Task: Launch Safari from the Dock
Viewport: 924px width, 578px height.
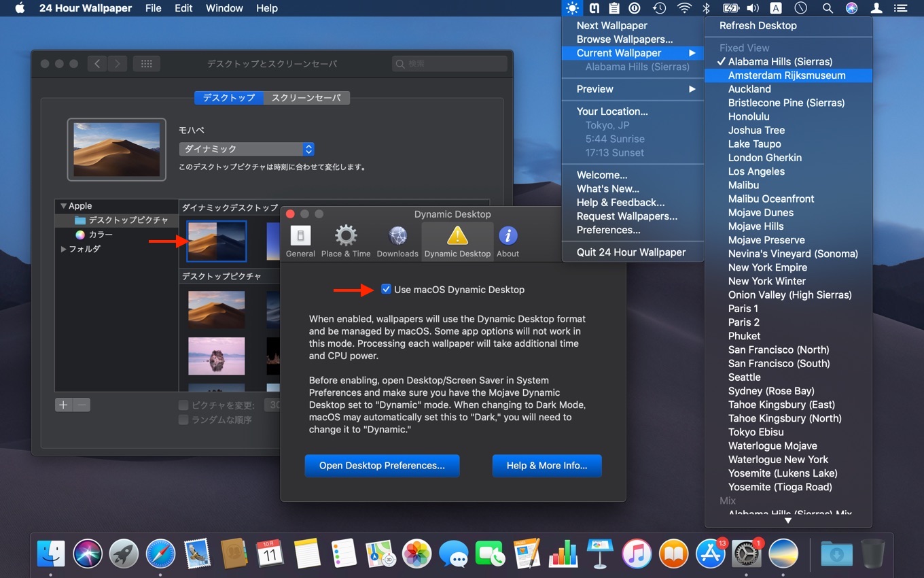Action: [160, 554]
